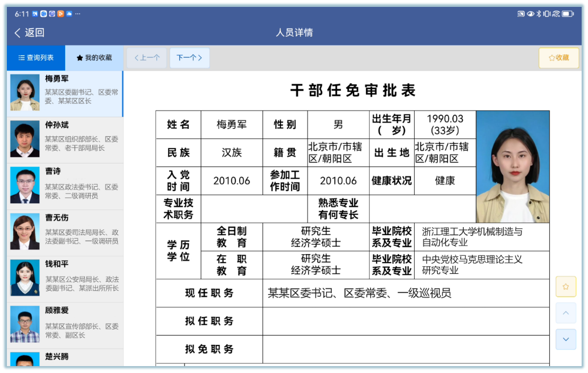This screenshot has width=588, height=373.
Task: Switch to the 查询列表 tab
Action: point(36,58)
